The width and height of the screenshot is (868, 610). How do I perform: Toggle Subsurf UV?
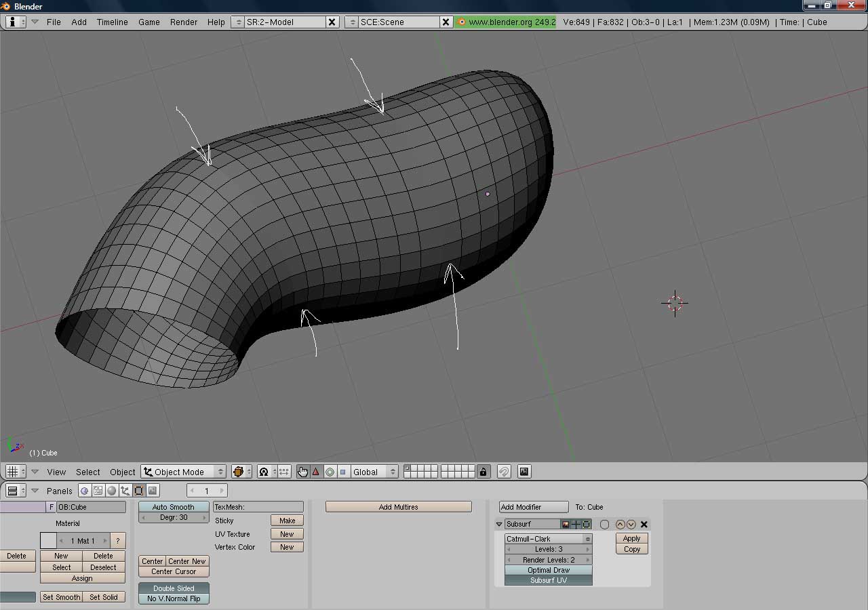[549, 580]
